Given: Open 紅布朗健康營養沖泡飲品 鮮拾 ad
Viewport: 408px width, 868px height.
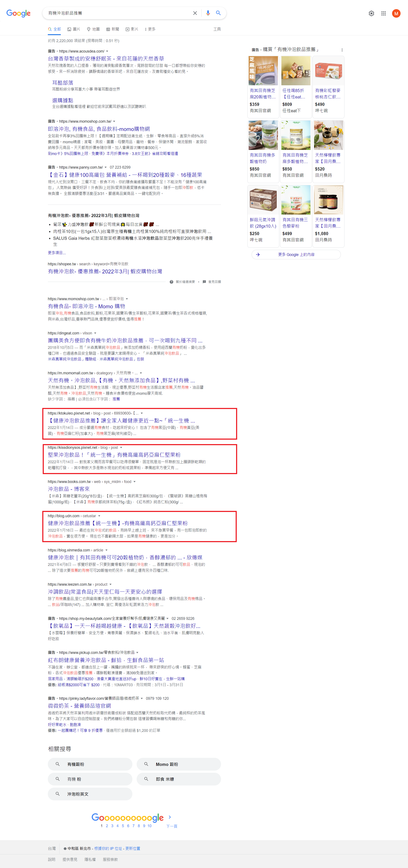Looking at the screenshot, I should pos(106,660).
